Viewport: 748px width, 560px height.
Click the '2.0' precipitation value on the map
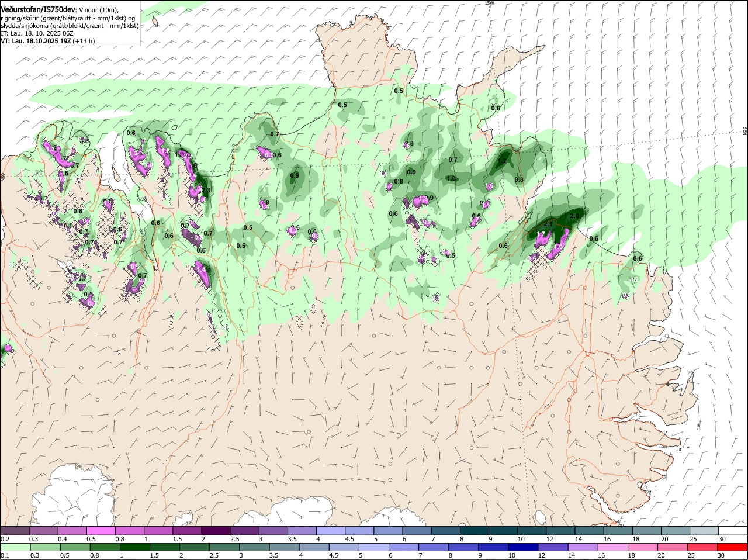coord(574,216)
